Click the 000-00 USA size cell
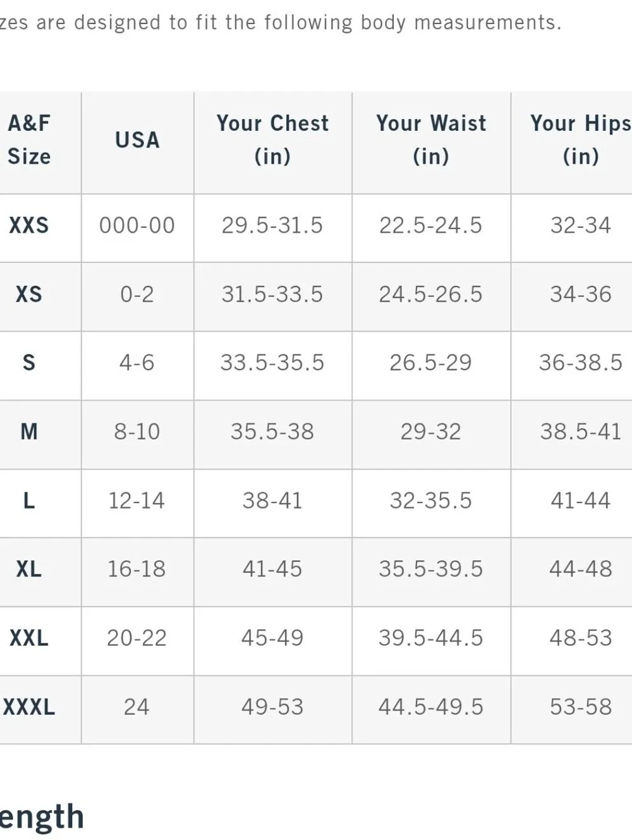Screen dimensions: 632x840 (x=137, y=226)
